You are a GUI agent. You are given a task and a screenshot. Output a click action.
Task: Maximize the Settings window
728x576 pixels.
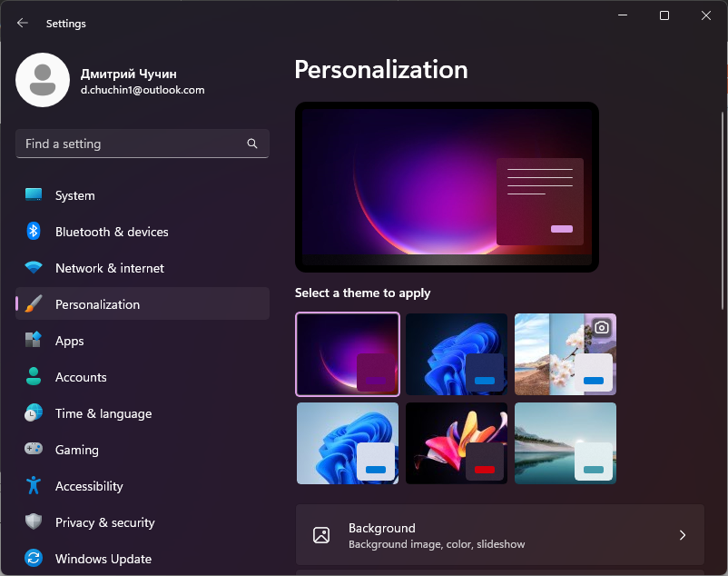(x=664, y=15)
